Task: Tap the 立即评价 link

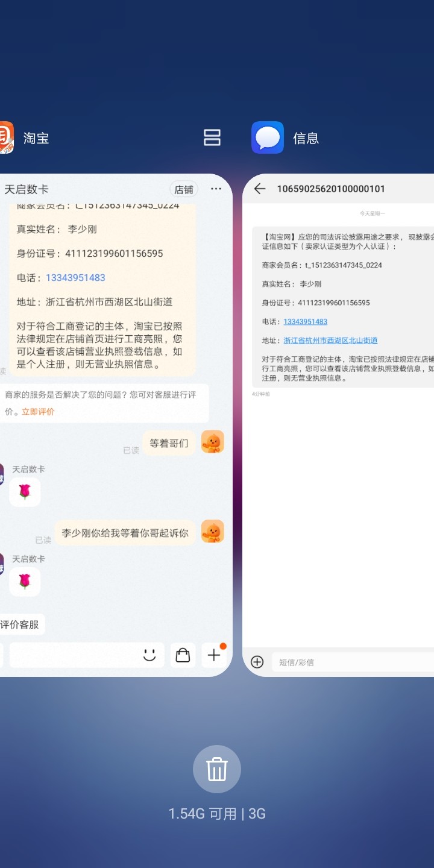Action: point(38,412)
